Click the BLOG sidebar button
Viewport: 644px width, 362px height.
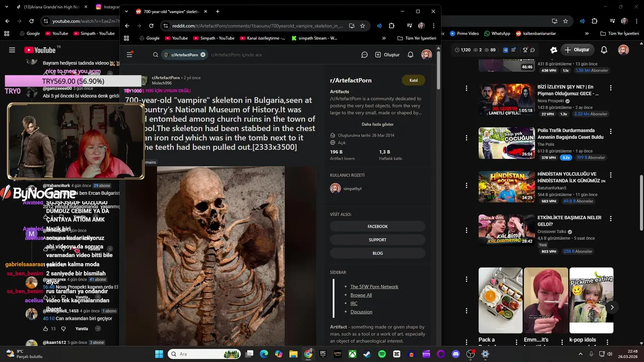(x=377, y=253)
